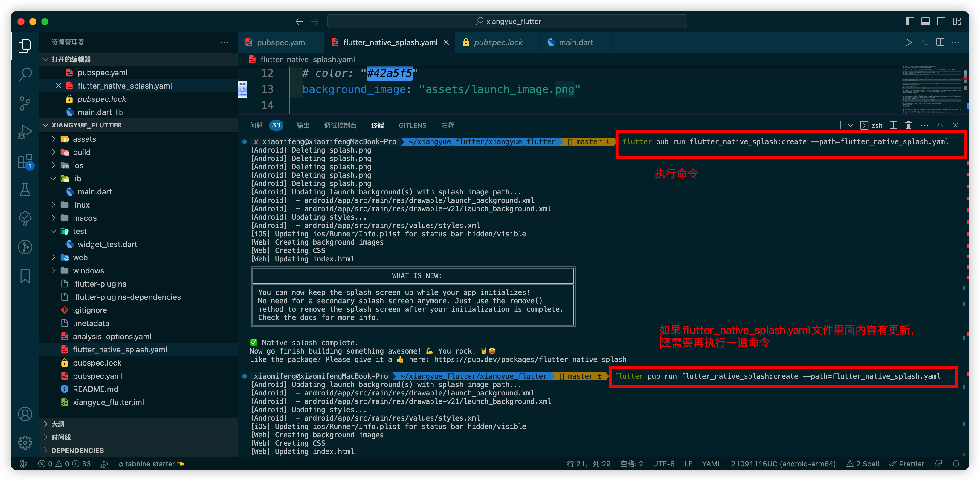Expand the assets folder
The width and height of the screenshot is (980, 481).
139,139
